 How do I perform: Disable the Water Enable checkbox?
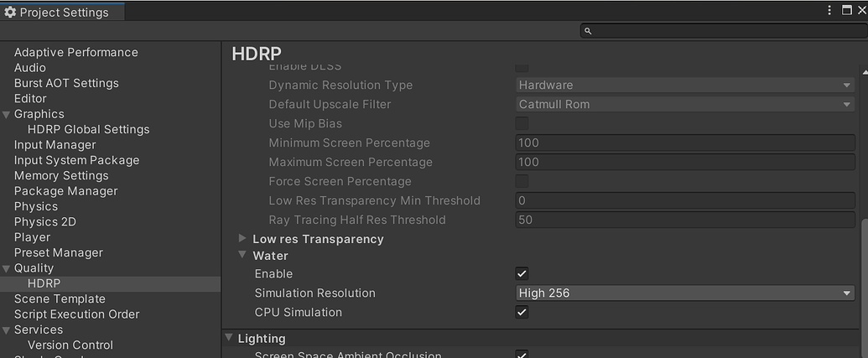pos(522,274)
